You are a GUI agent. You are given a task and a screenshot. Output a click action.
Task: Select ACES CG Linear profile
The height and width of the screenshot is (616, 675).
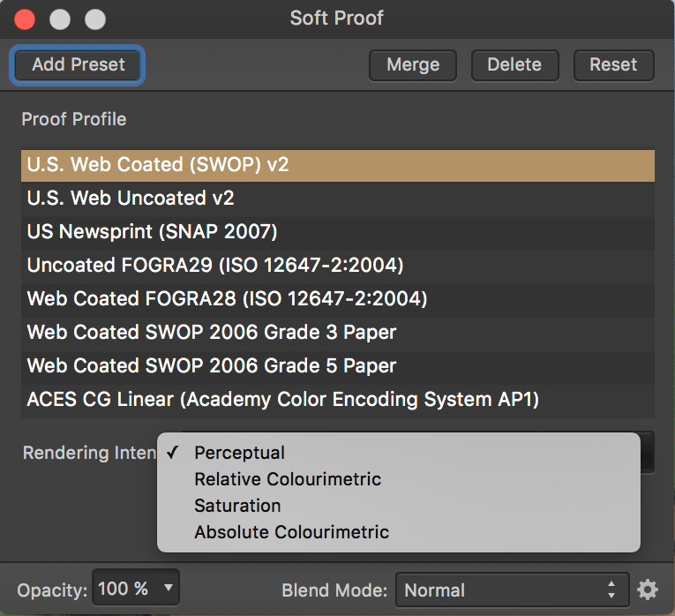pyautogui.click(x=337, y=400)
